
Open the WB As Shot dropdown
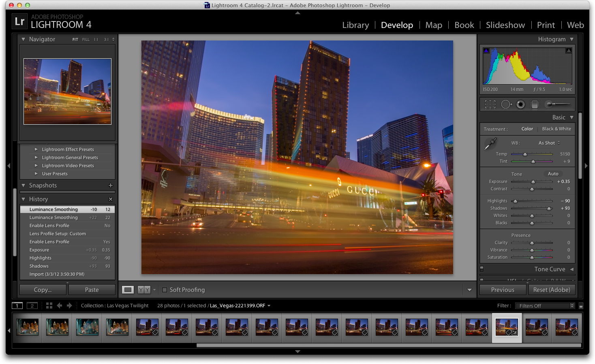click(x=549, y=143)
